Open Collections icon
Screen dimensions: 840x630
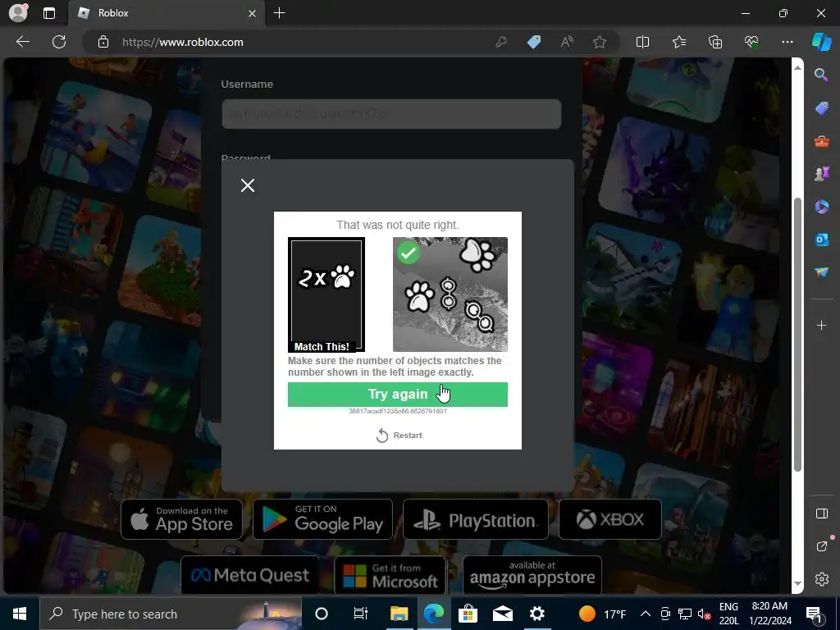pyautogui.click(x=715, y=42)
